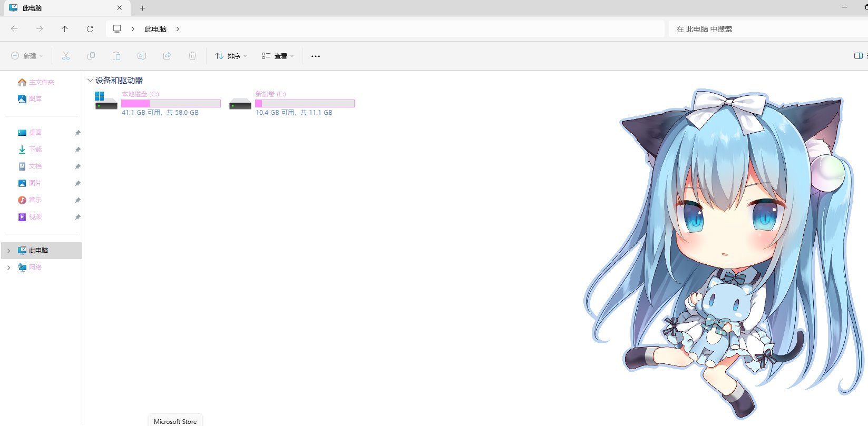Click the Share toolbar icon
This screenshot has width=868, height=426.
point(167,56)
